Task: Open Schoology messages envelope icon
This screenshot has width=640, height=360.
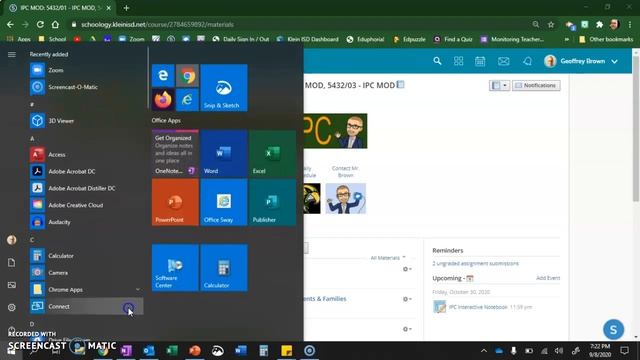Action: click(x=504, y=61)
